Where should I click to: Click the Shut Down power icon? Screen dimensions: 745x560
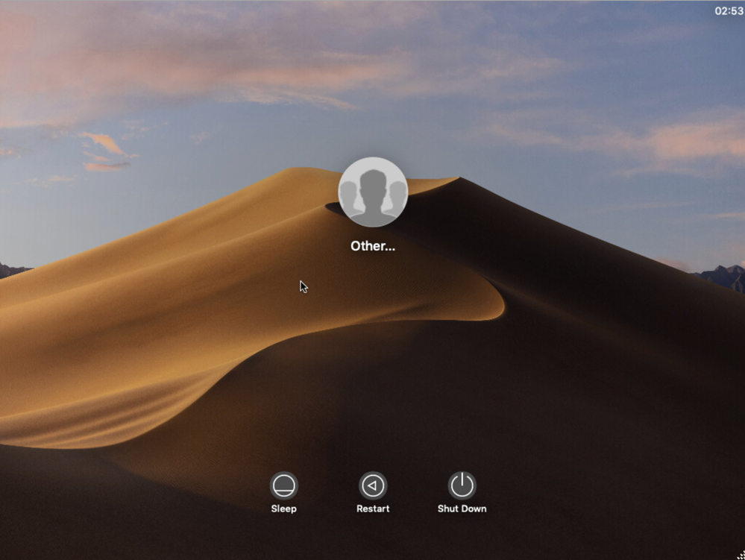tap(462, 485)
